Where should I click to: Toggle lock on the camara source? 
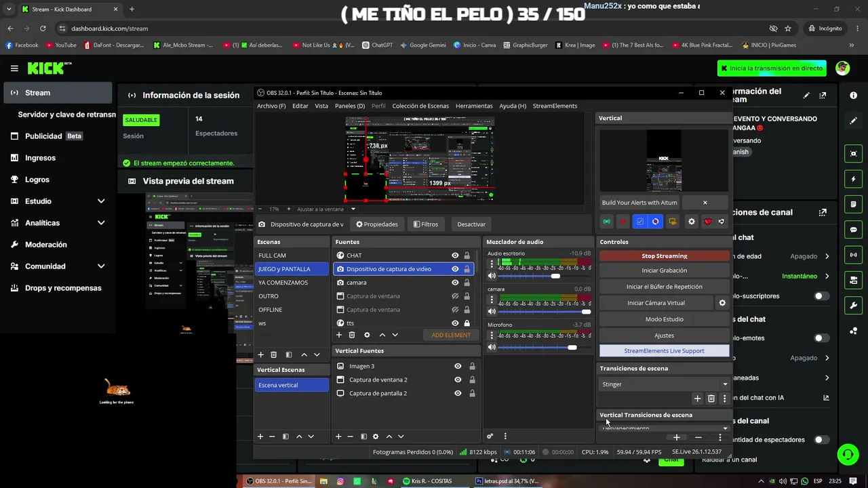(467, 283)
